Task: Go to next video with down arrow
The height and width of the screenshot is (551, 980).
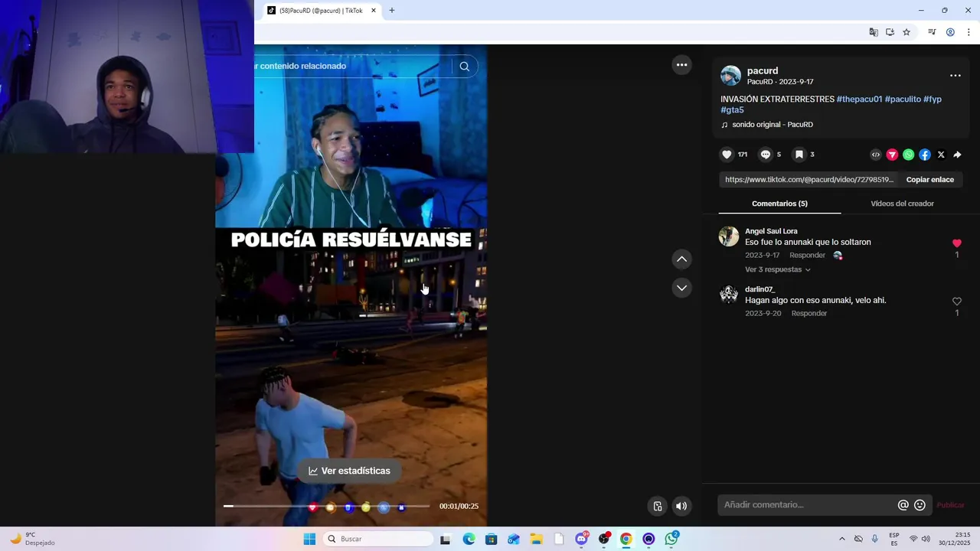Action: pyautogui.click(x=681, y=288)
